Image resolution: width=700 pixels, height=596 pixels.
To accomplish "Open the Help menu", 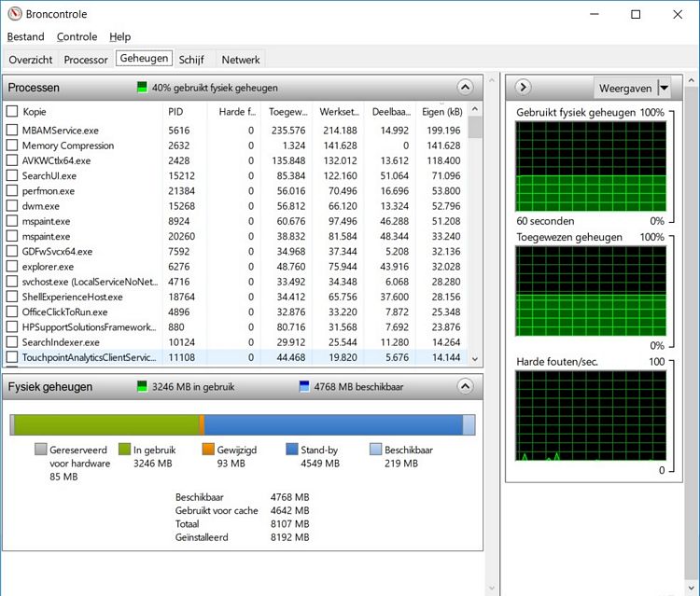I will tap(120, 36).
